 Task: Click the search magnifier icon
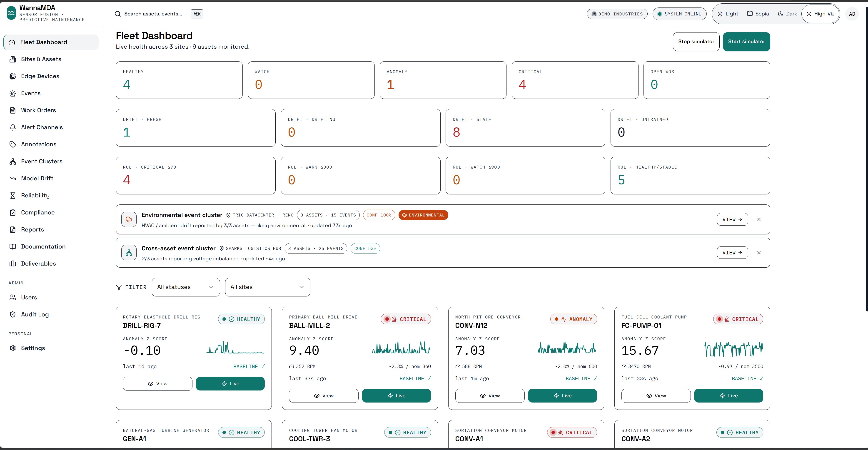click(x=118, y=14)
